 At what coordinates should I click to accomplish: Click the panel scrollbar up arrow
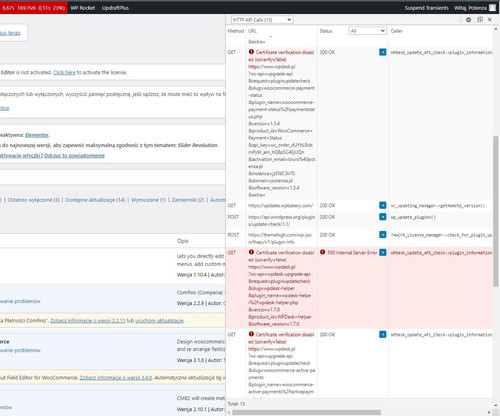click(496, 29)
